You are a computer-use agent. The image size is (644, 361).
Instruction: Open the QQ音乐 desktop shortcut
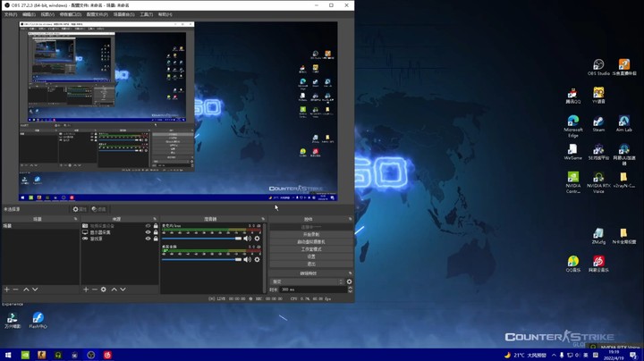tap(573, 264)
